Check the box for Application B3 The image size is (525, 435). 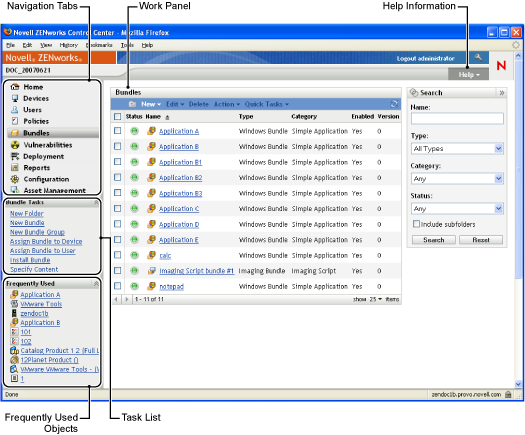click(117, 193)
